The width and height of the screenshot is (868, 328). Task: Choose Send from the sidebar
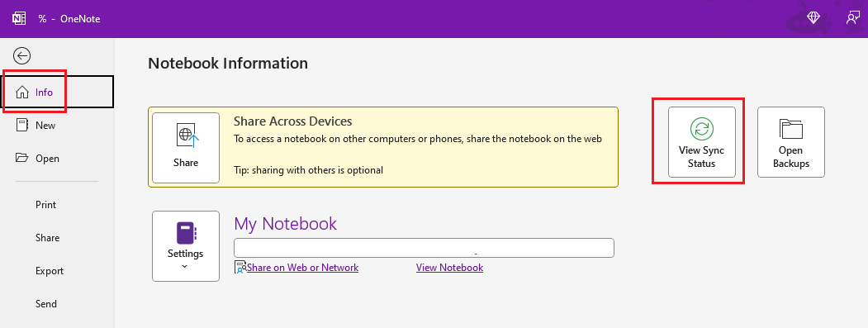click(x=46, y=303)
